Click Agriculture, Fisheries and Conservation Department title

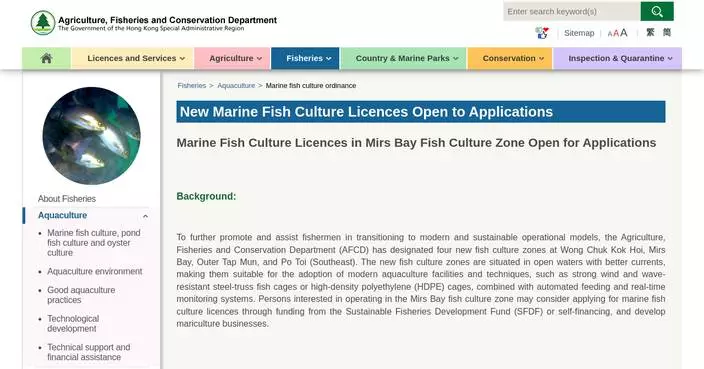point(167,20)
